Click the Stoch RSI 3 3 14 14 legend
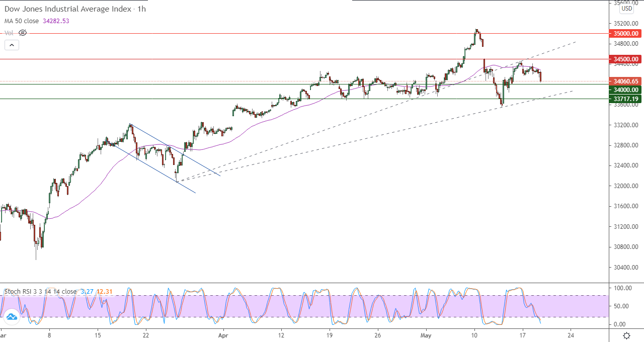This screenshot has height=342, width=644. (x=40, y=291)
